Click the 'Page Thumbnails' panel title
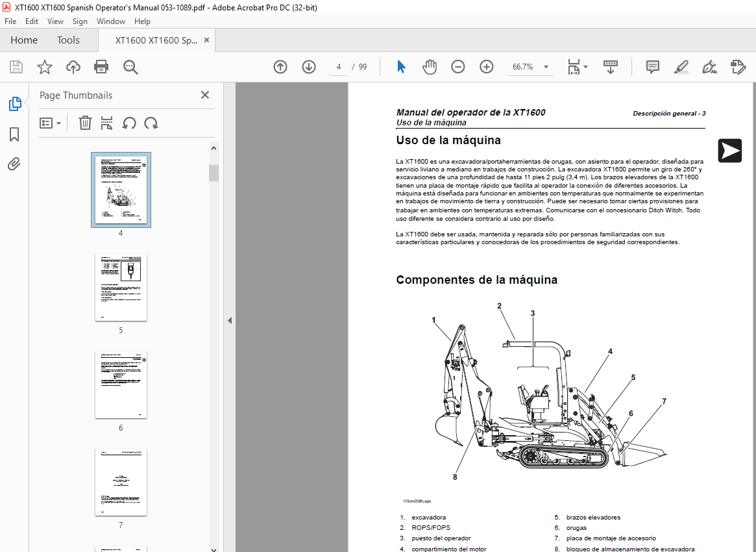The width and height of the screenshot is (756, 552). pos(76,95)
